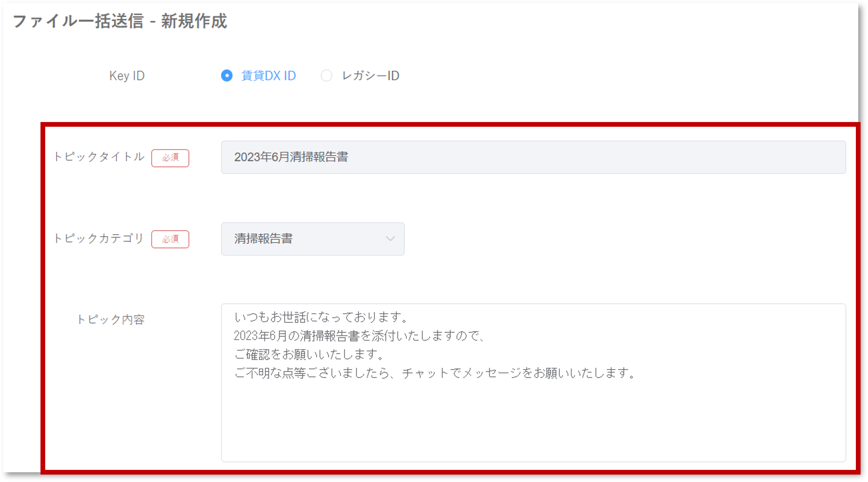
Task: Click the トピックカテゴリ field label
Action: coord(100,239)
